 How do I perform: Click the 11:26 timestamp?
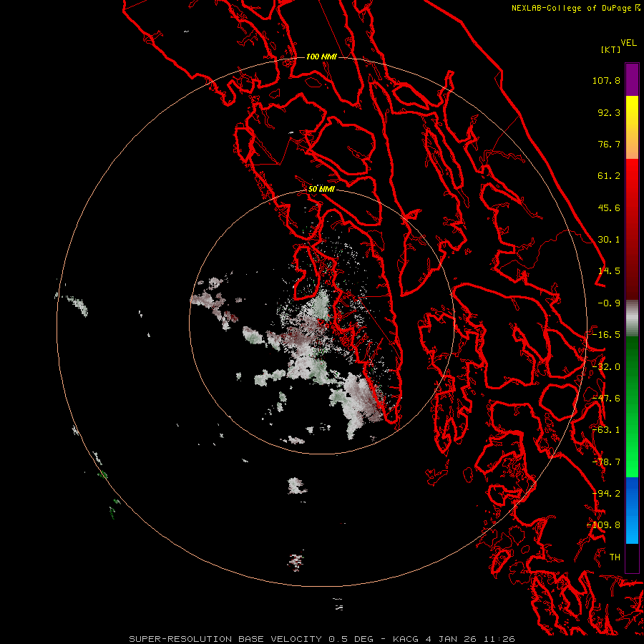(x=499, y=639)
